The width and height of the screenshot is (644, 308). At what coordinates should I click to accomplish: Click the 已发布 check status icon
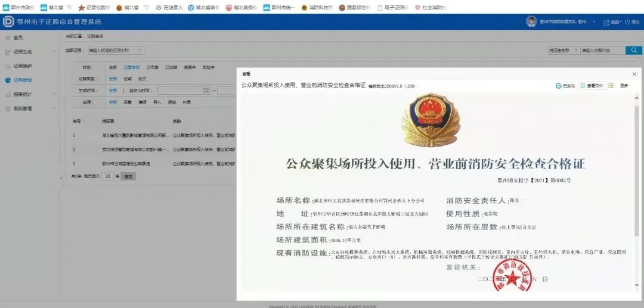[x=559, y=86]
